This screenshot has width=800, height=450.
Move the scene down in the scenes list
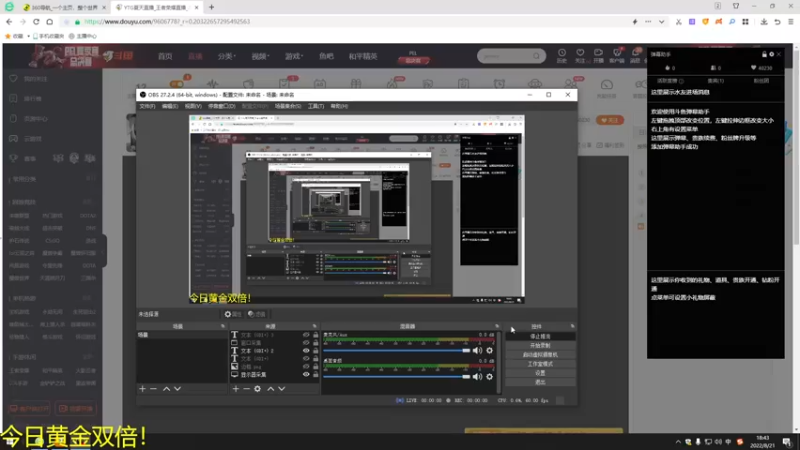177,389
